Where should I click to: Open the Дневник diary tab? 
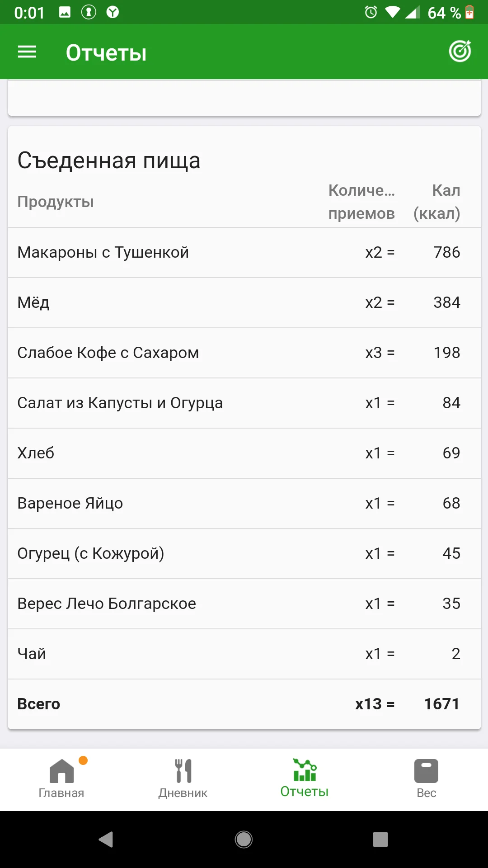point(183,778)
